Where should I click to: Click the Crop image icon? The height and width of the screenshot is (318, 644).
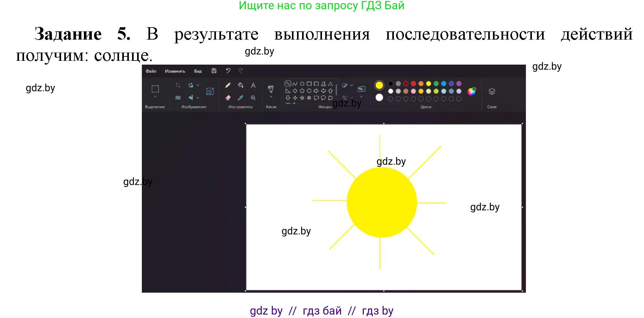point(178,85)
